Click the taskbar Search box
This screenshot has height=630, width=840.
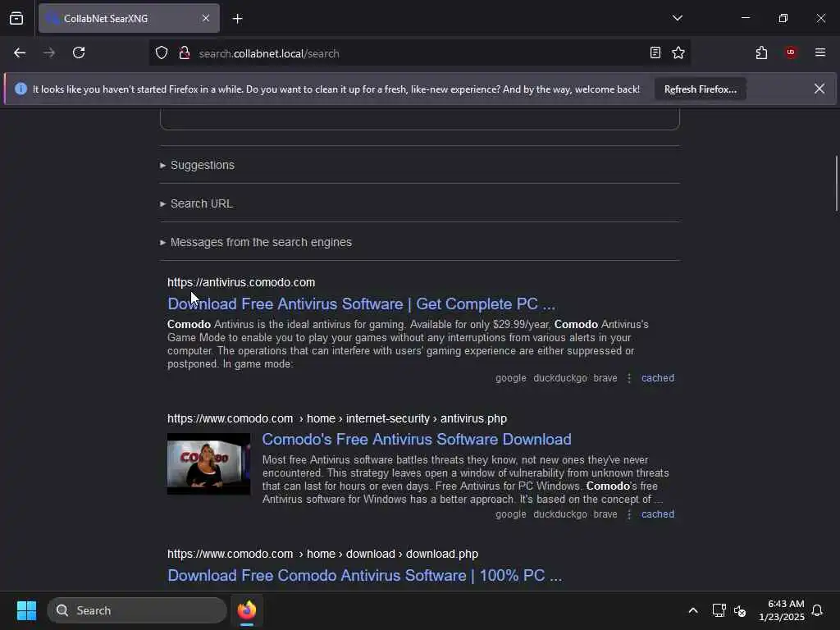(137, 610)
